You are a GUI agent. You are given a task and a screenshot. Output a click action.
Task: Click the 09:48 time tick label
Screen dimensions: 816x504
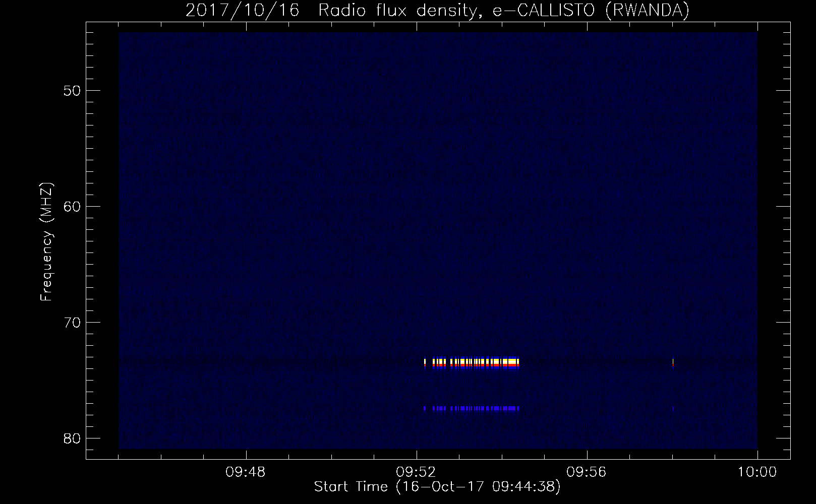[246, 473]
